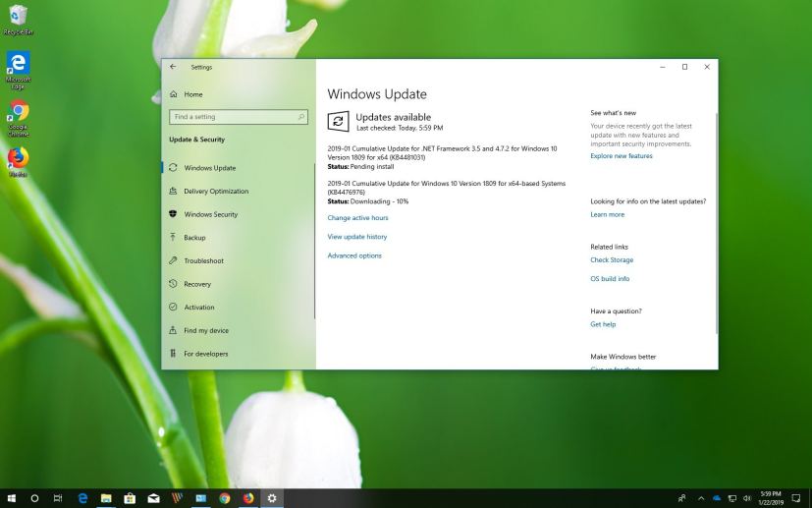The image size is (812, 508).
Task: Click the magnifier icon in search box
Action: coord(300,117)
